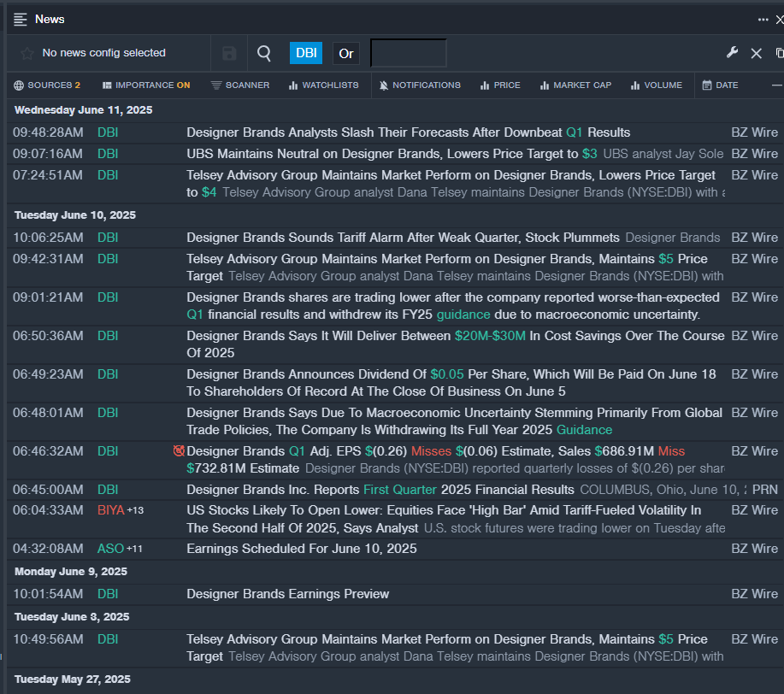This screenshot has height=694, width=784.
Task: Click the BIYA ticker symbol
Action: [110, 510]
